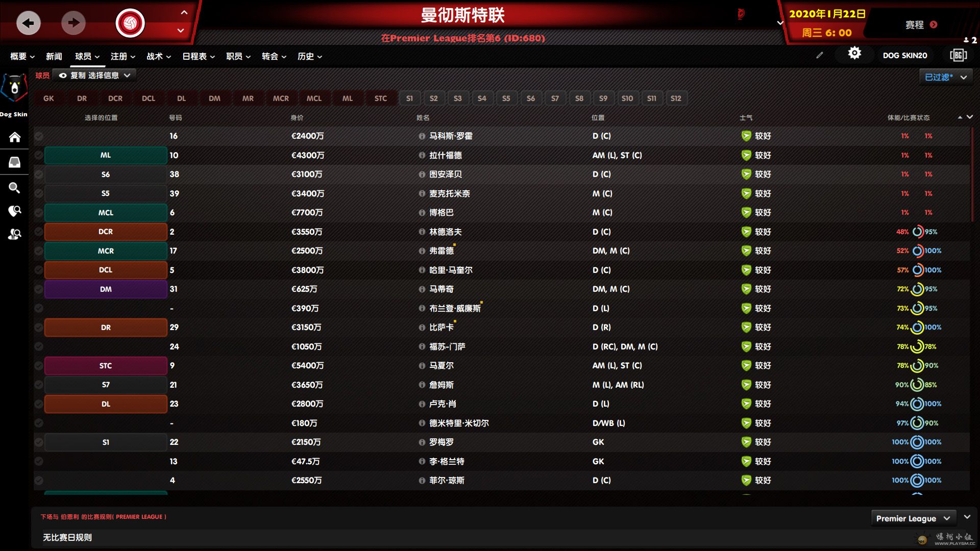Select the STC position filter button

pyautogui.click(x=380, y=98)
